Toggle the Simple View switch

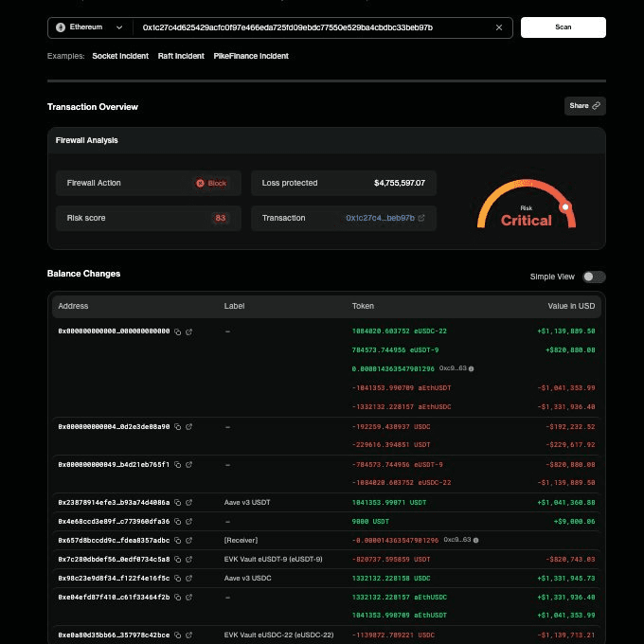(594, 277)
